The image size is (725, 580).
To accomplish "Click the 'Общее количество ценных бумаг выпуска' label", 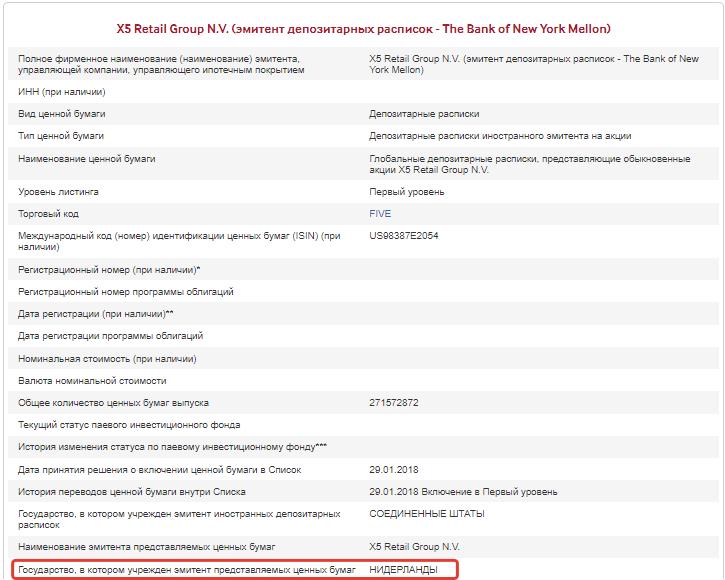I will [113, 403].
